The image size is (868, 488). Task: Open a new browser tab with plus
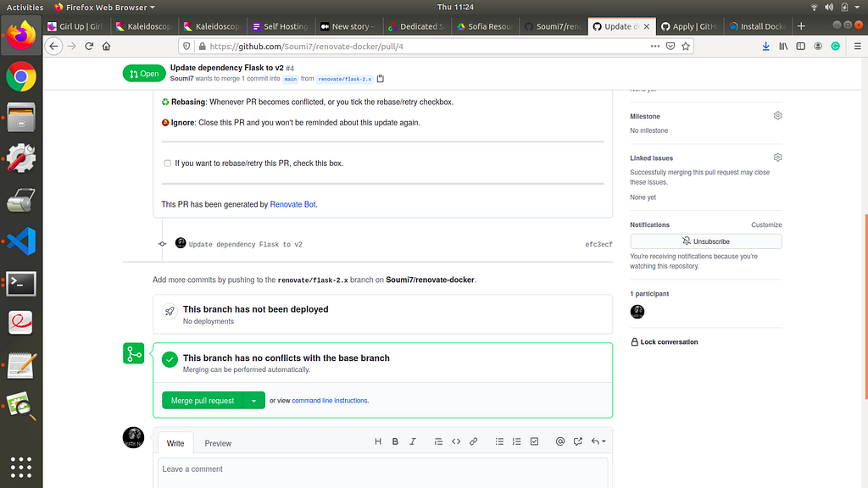801,26
